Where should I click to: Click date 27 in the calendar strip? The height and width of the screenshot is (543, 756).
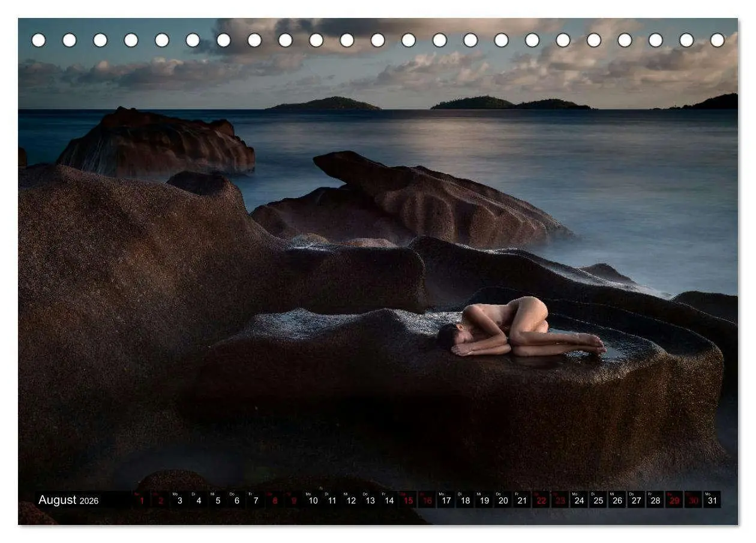tap(636, 499)
